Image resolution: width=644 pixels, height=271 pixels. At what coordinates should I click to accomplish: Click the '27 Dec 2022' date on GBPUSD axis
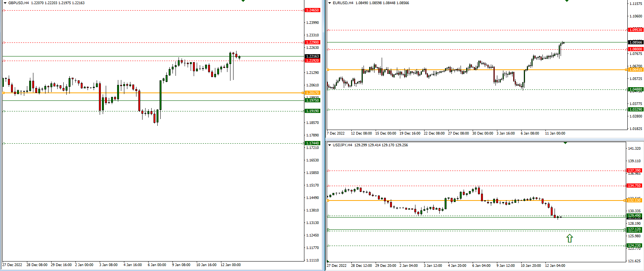[12, 265]
